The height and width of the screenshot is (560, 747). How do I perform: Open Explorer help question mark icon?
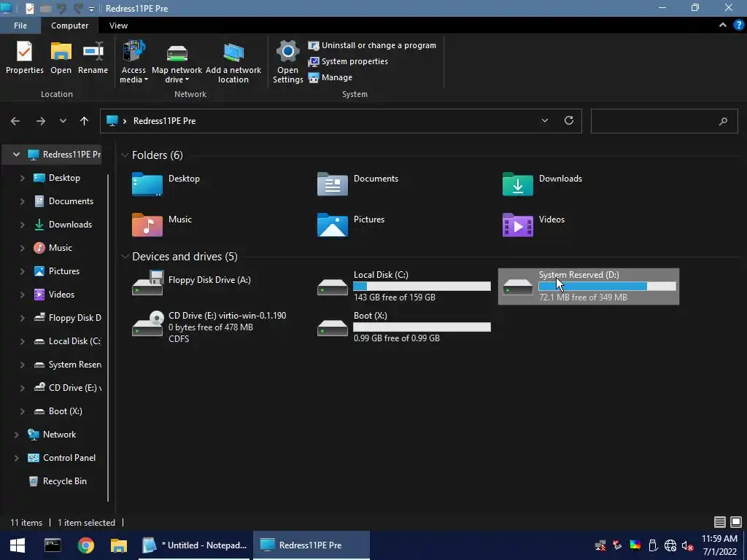738,26
